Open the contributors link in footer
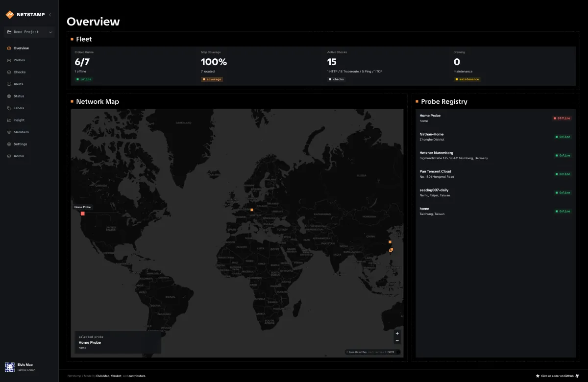The width and height of the screenshot is (588, 382). 137,376
